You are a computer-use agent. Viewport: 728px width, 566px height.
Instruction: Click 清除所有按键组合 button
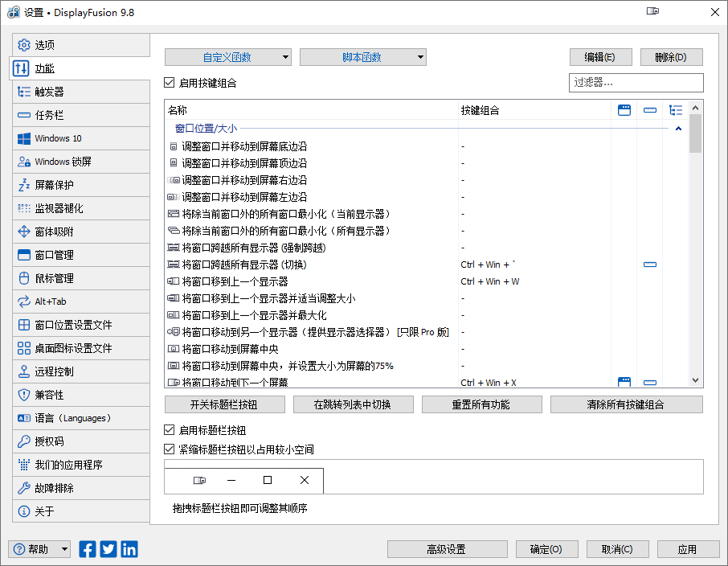tap(626, 404)
